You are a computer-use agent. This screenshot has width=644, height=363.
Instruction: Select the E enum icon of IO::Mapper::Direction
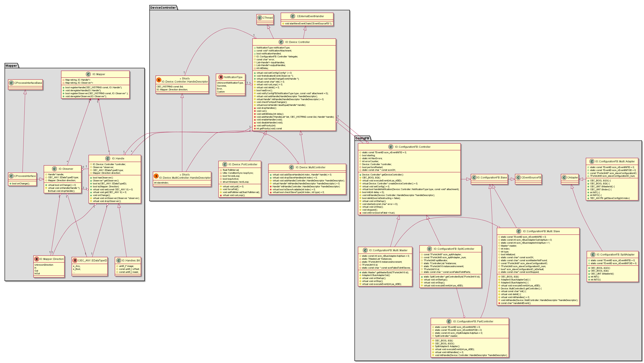point(37,259)
